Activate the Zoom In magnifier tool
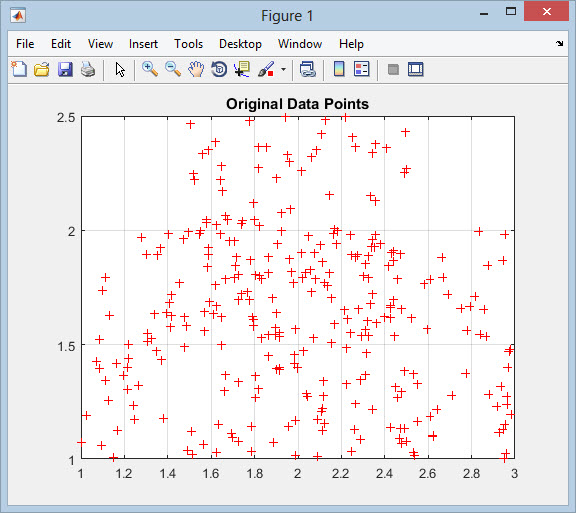 pyautogui.click(x=150, y=69)
